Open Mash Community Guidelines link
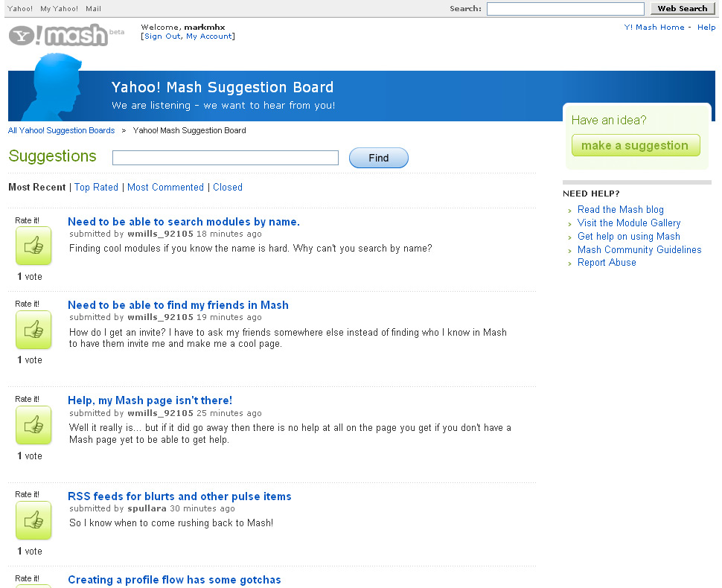 [639, 249]
